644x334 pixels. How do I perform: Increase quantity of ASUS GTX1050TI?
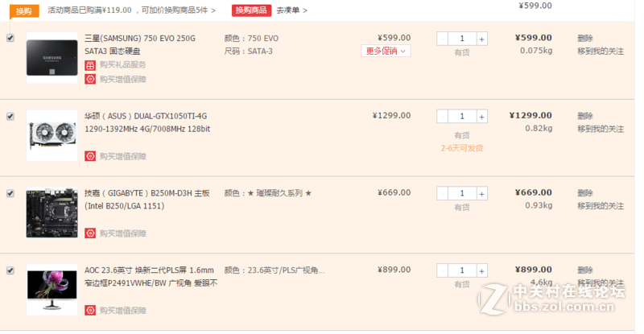pyautogui.click(x=481, y=117)
